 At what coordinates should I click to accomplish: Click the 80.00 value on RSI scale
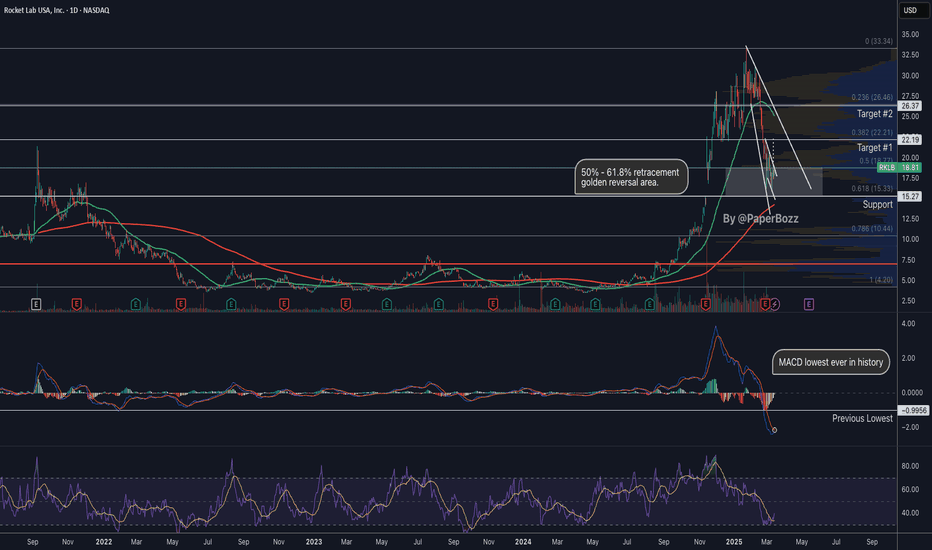[x=910, y=466]
